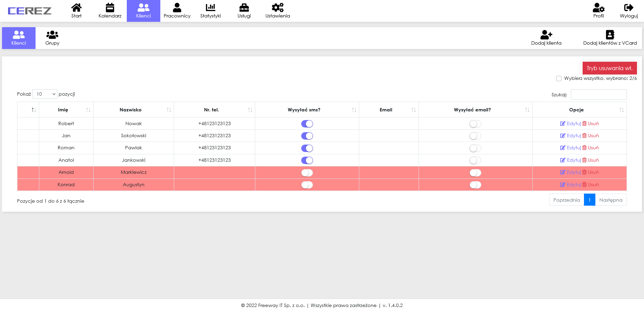Click the Tryb usuwania wł. button
644x311 pixels.
[x=609, y=68]
